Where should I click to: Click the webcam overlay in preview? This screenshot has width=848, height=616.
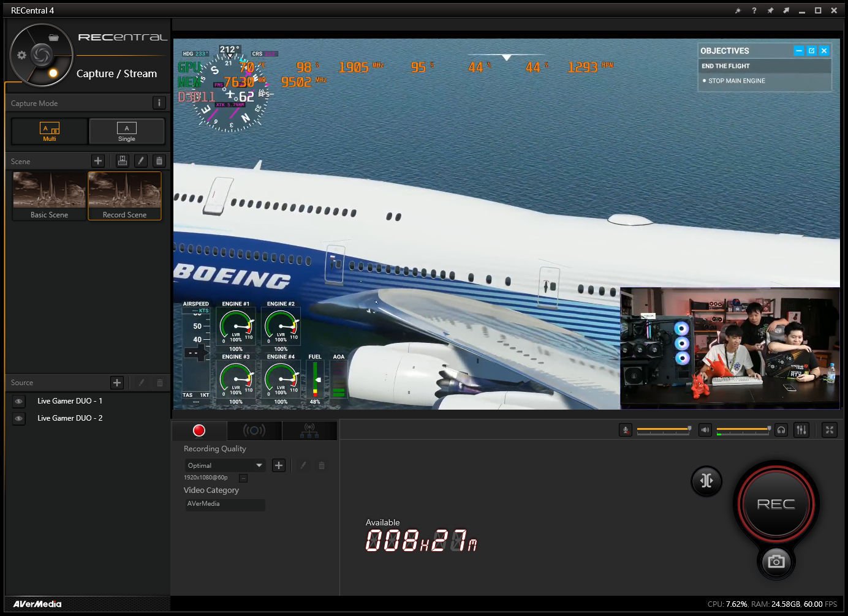(730, 348)
